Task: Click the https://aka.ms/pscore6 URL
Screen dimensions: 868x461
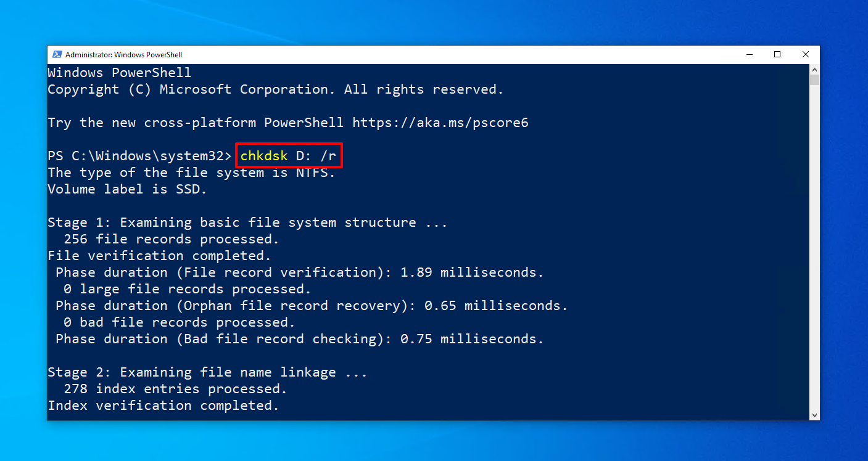Action: click(x=440, y=123)
